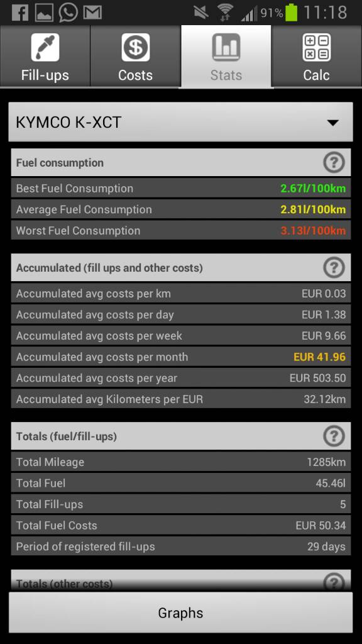Select the Stats tab
The height and width of the screenshot is (644, 362).
click(226, 56)
